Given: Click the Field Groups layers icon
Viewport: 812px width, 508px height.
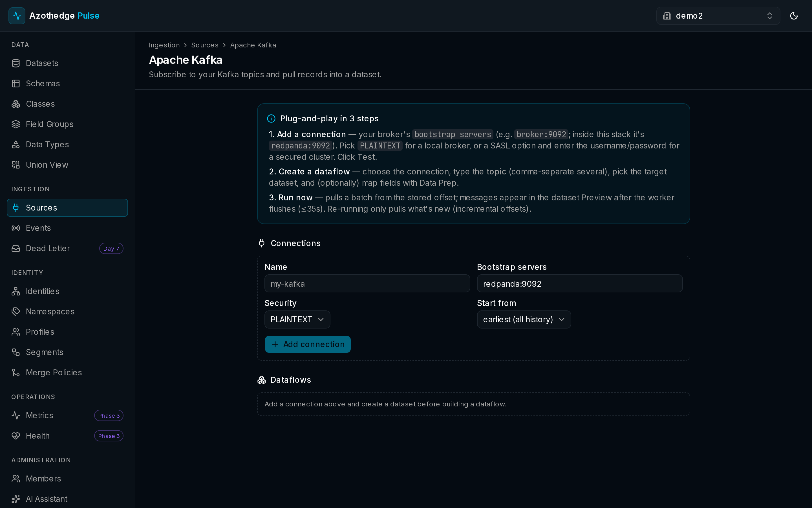Looking at the screenshot, I should pyautogui.click(x=16, y=124).
